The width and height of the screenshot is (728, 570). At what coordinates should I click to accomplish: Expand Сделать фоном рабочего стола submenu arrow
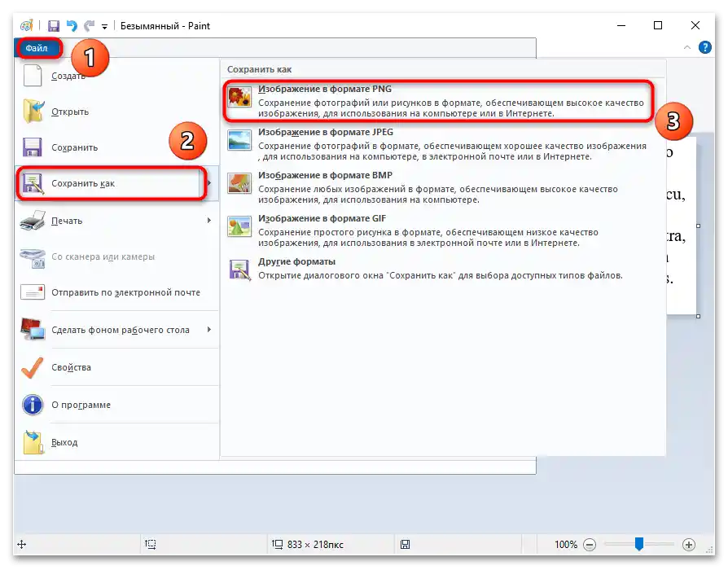pyautogui.click(x=210, y=330)
